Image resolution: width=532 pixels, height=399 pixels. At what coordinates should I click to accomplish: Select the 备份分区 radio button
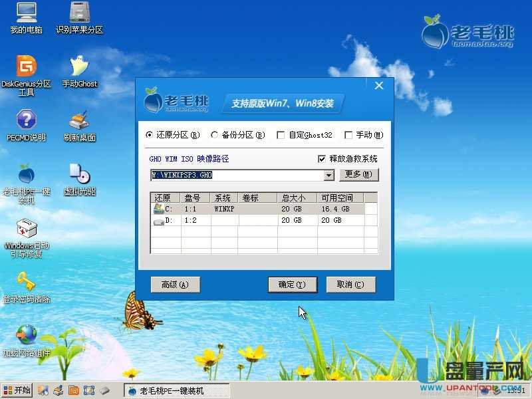tap(214, 134)
